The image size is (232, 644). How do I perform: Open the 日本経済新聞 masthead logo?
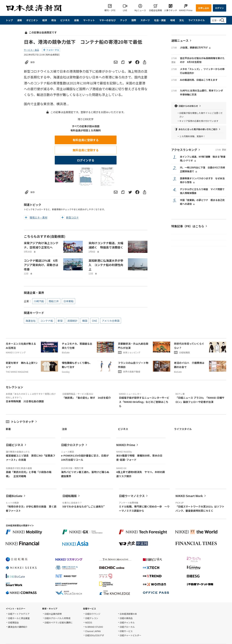(34, 8)
